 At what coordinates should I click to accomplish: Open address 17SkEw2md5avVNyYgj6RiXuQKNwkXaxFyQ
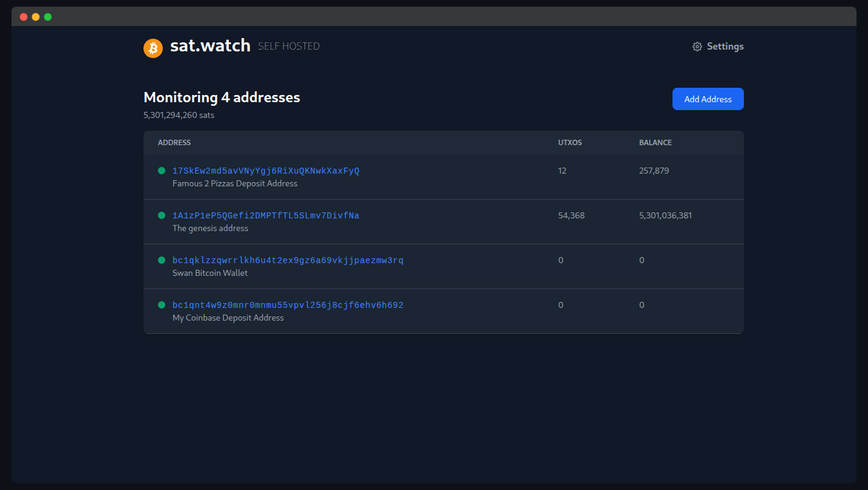[x=266, y=171]
